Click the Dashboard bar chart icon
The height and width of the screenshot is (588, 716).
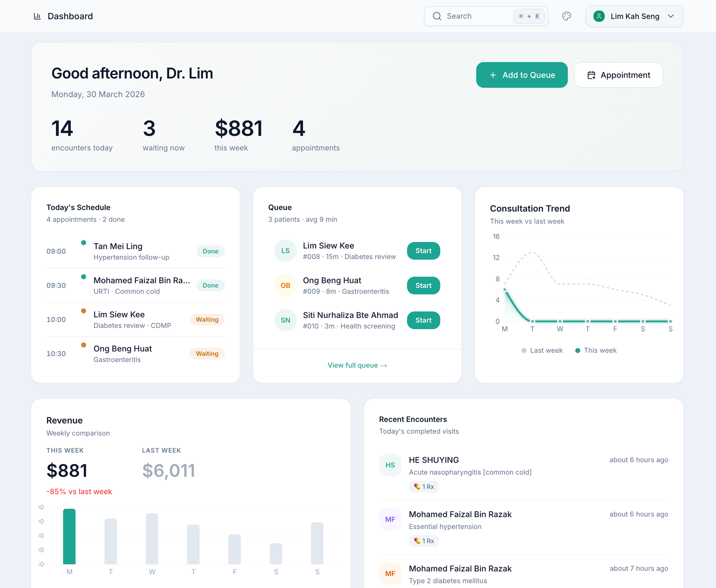point(37,16)
